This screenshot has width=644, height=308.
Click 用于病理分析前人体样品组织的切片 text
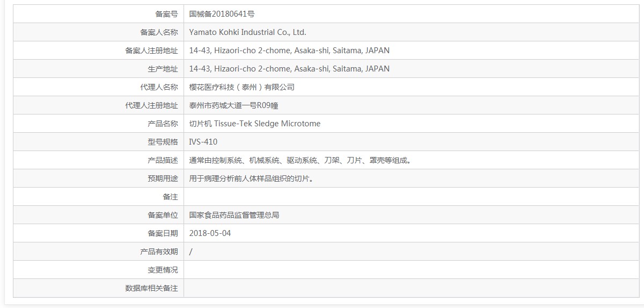[252, 178]
